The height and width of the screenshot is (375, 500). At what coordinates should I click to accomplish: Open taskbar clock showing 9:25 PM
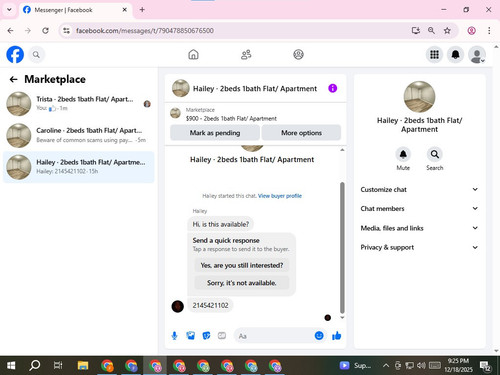coord(458,365)
